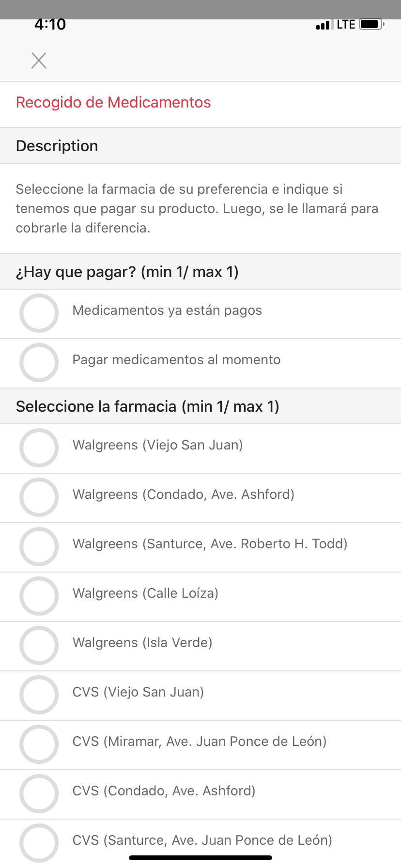Tap the '¿Hay que pagar?' section header
Viewport: 401px width, 868px height.
pos(127,272)
